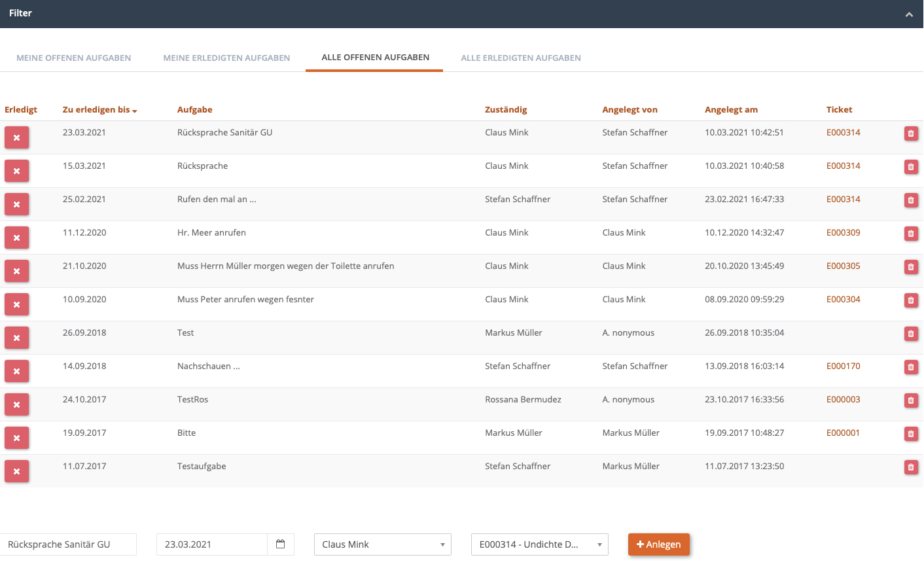Toggle done status for 'Rufen den mal an ...'
Viewport: 924px width, 568px height.
(x=17, y=205)
